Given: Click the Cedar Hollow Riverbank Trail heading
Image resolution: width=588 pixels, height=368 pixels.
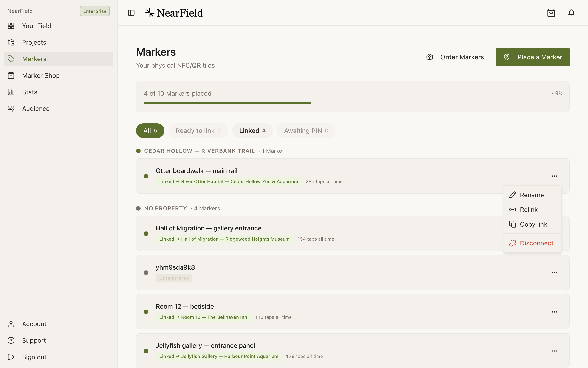Looking at the screenshot, I should click(x=199, y=151).
